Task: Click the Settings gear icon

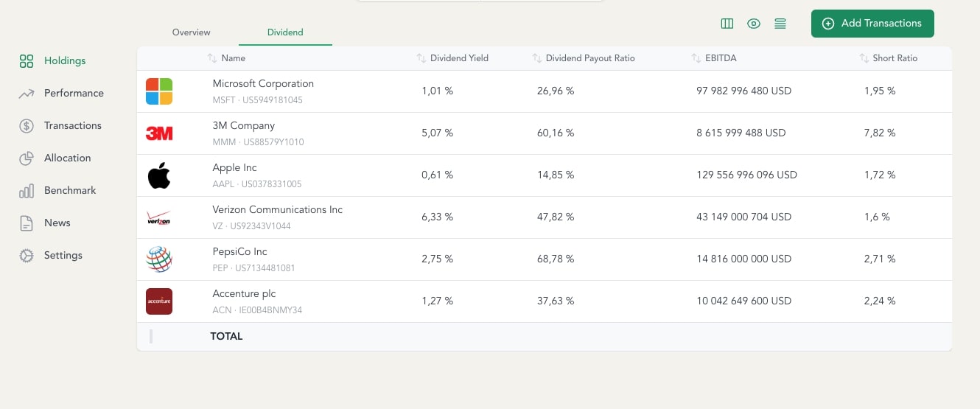Action: [x=27, y=256]
